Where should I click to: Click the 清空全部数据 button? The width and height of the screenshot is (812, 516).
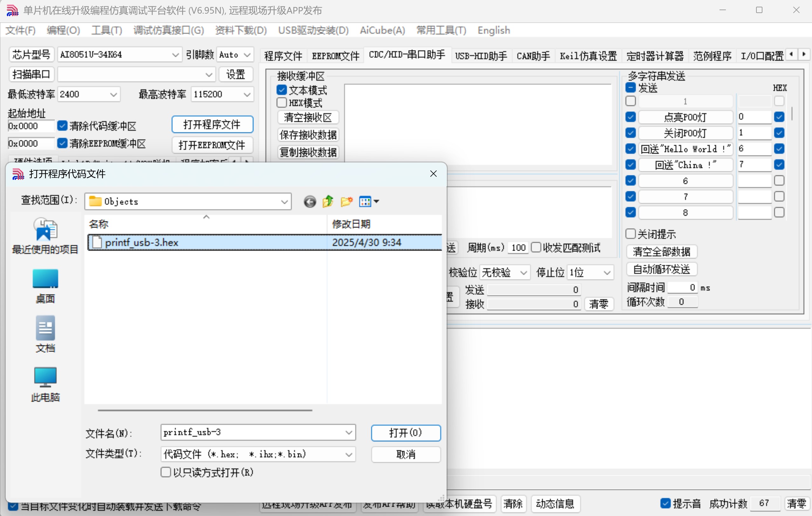[x=662, y=251]
